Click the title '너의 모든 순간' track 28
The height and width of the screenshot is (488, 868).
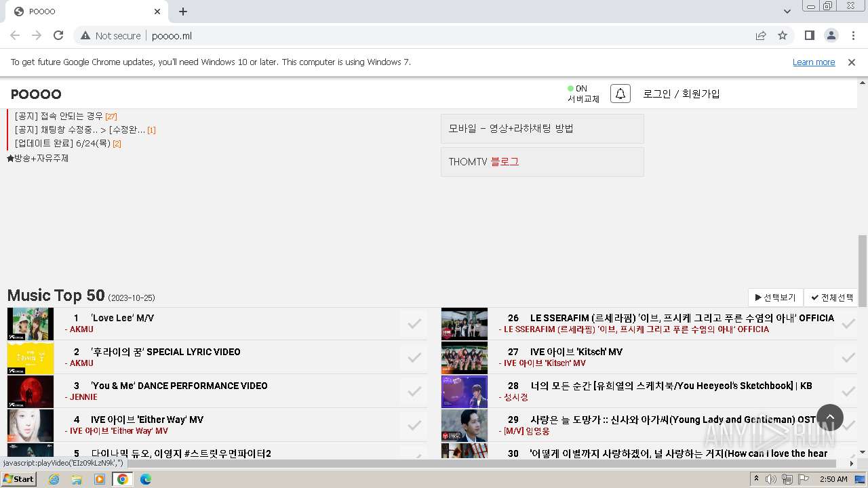(671, 386)
